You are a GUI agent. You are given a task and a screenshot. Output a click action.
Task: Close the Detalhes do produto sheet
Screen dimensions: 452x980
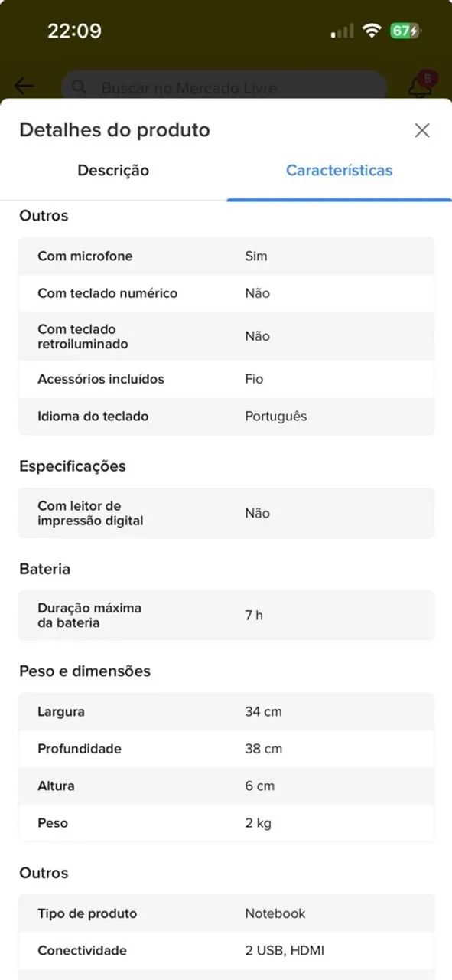[x=422, y=130]
